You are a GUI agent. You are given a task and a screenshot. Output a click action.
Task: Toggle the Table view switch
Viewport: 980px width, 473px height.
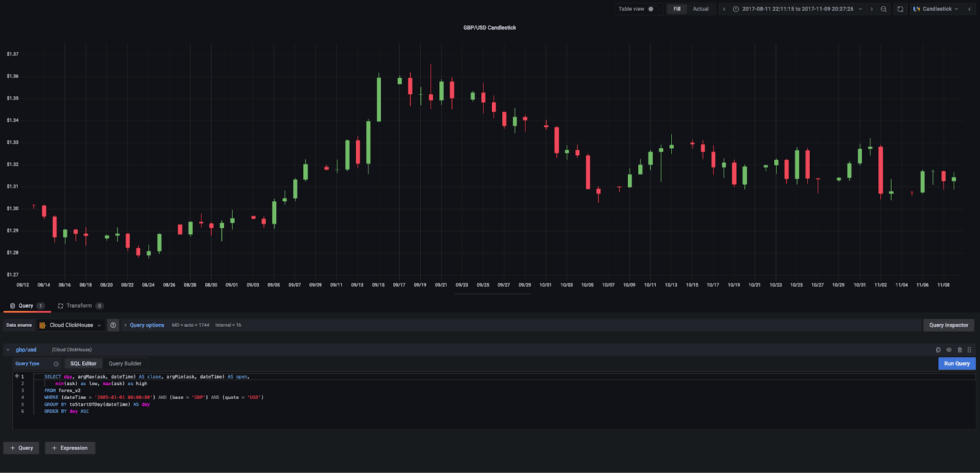pos(650,9)
